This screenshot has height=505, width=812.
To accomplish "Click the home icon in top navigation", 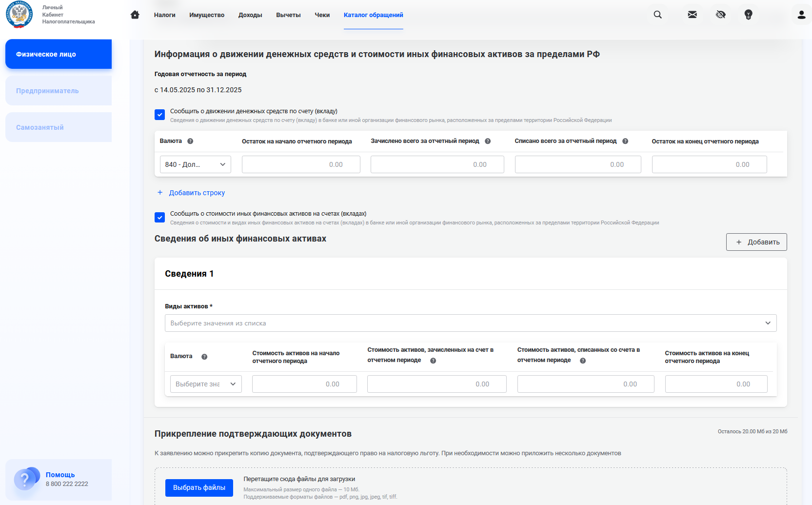I will point(135,15).
